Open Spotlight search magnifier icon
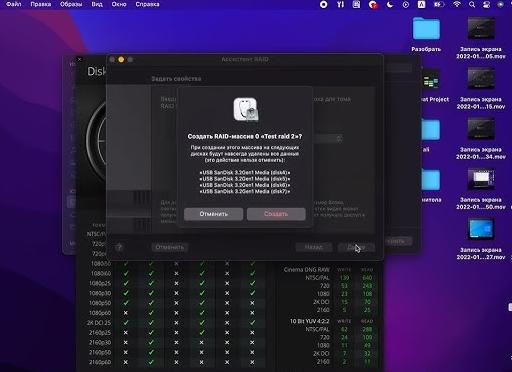The height and width of the screenshot is (372, 512). point(472,4)
